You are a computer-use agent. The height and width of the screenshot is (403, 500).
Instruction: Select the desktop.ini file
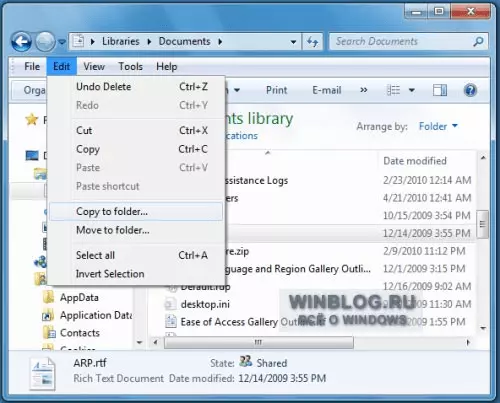click(205, 304)
